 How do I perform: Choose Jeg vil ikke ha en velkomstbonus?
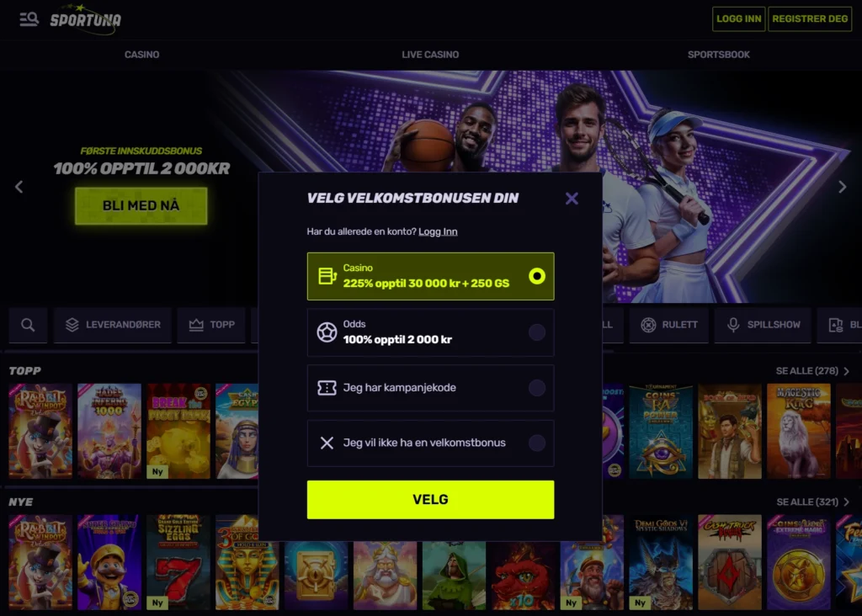pos(430,443)
